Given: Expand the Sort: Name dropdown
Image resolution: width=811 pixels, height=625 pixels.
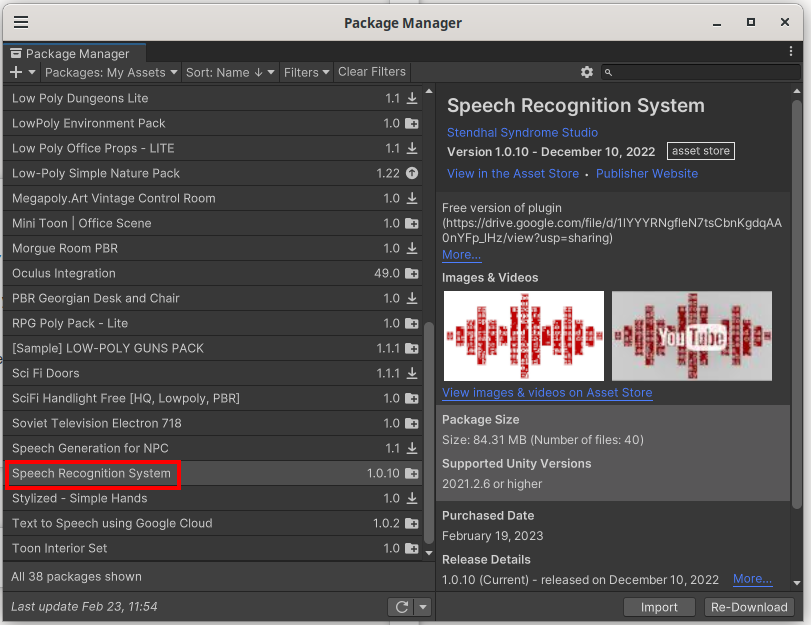Looking at the screenshot, I should (230, 72).
